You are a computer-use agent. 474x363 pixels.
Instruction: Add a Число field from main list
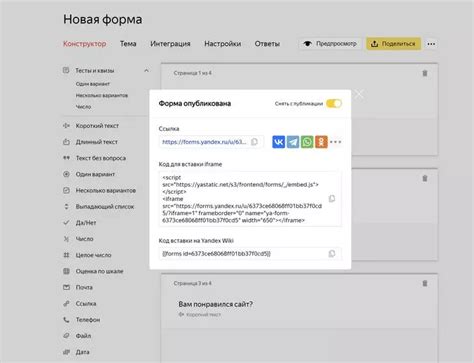click(78, 239)
